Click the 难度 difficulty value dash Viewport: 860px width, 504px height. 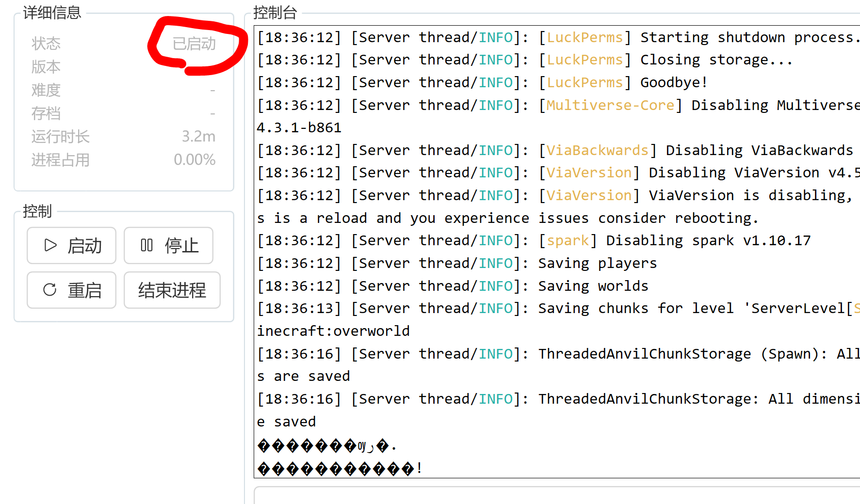coord(213,90)
